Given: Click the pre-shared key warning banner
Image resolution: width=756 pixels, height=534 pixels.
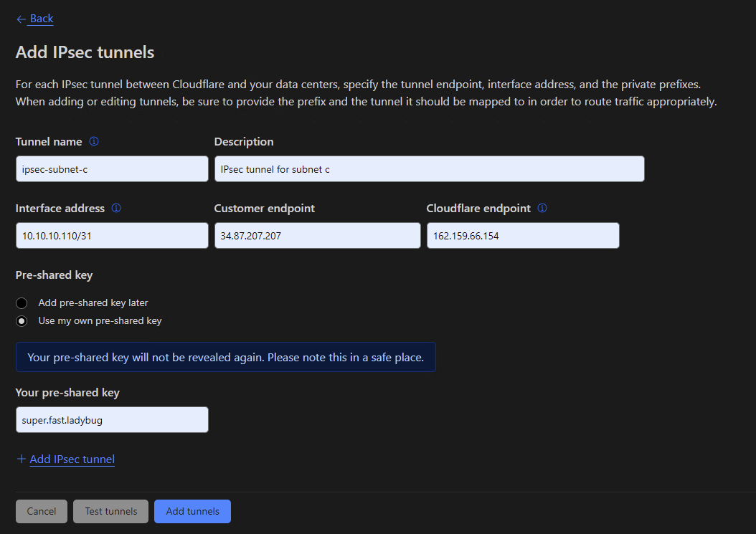Looking at the screenshot, I should 225,357.
